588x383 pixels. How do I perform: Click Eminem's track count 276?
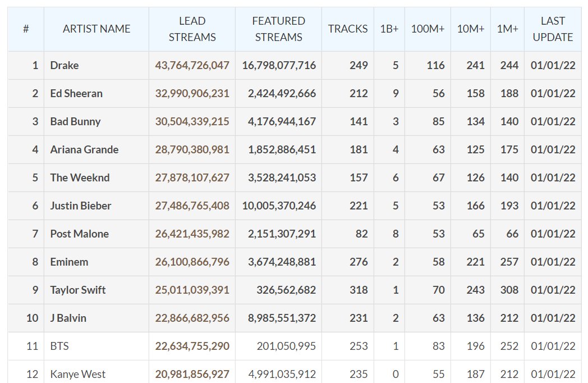point(359,262)
